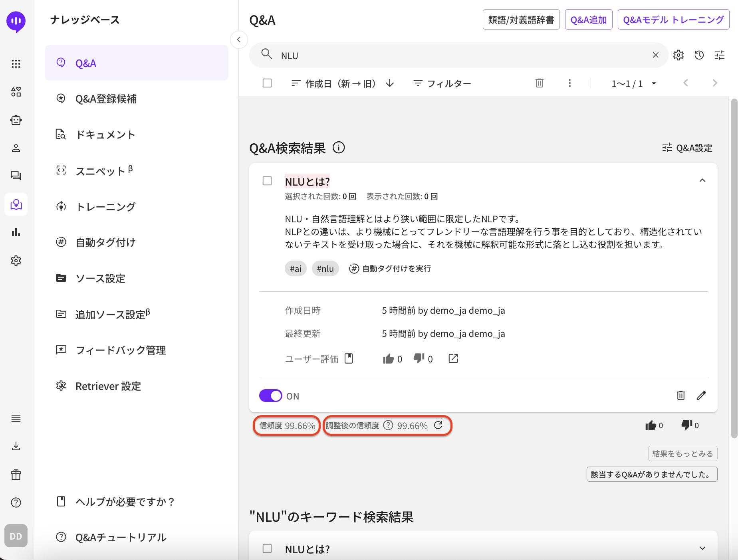Image resolution: width=738 pixels, height=560 pixels.
Task: Open the analytics bar chart icon in left rail
Action: 16,232
